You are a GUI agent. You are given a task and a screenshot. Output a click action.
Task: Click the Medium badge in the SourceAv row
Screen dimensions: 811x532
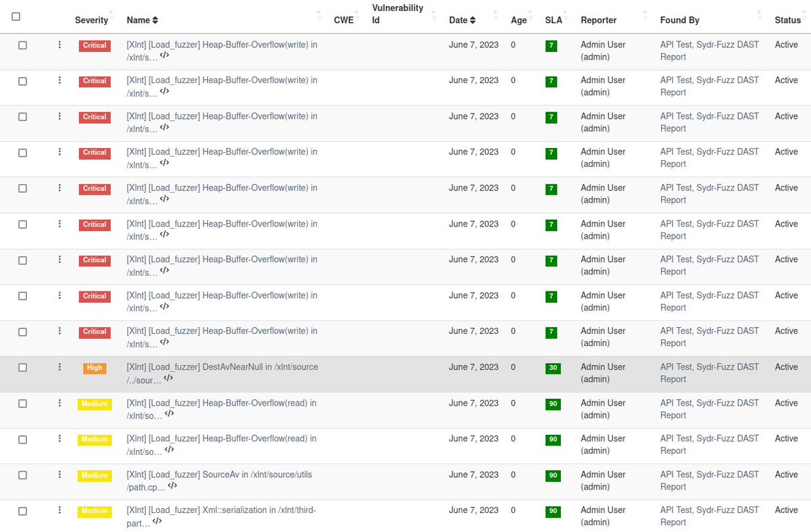click(x=95, y=476)
